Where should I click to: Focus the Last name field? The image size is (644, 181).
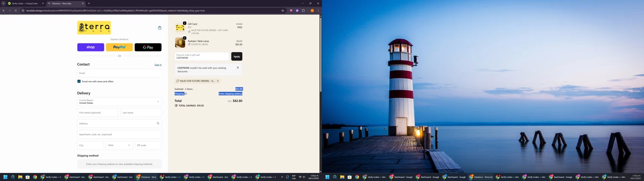(x=141, y=112)
